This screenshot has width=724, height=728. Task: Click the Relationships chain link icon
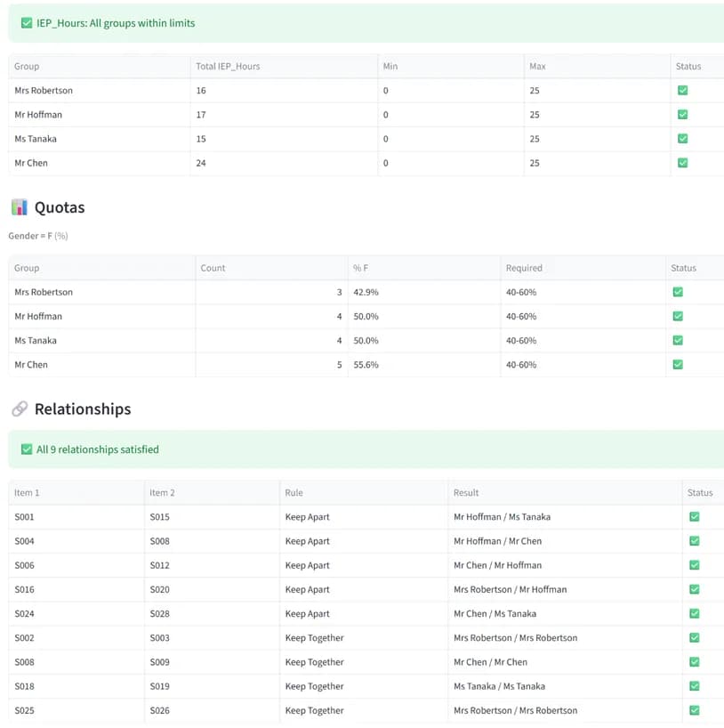20,409
